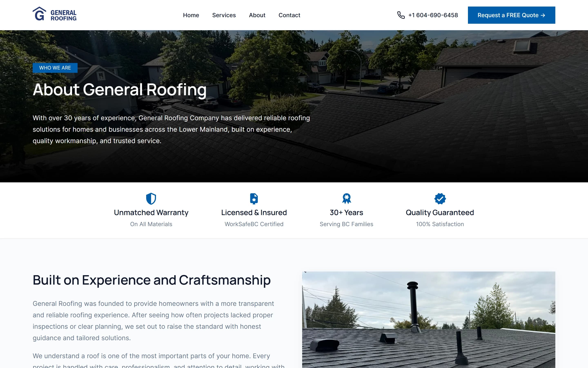Click the award ribbon icon above 30+ Years
This screenshot has width=588, height=368.
(346, 199)
